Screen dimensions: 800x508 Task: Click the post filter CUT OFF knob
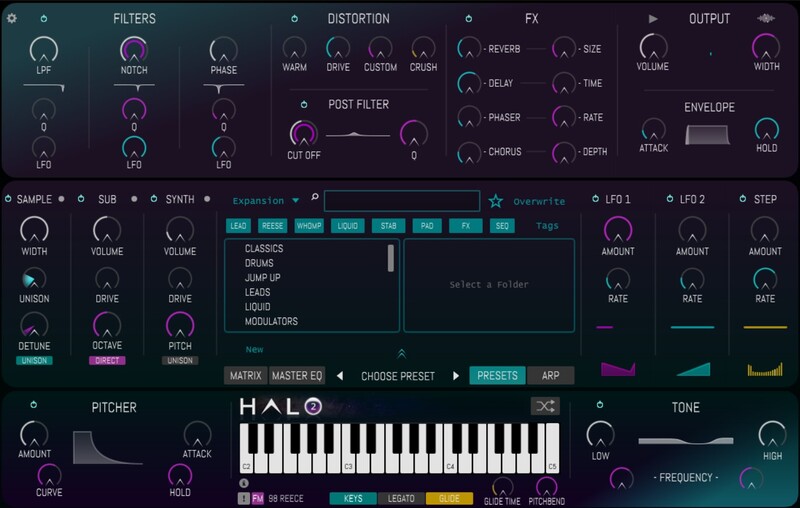click(304, 134)
